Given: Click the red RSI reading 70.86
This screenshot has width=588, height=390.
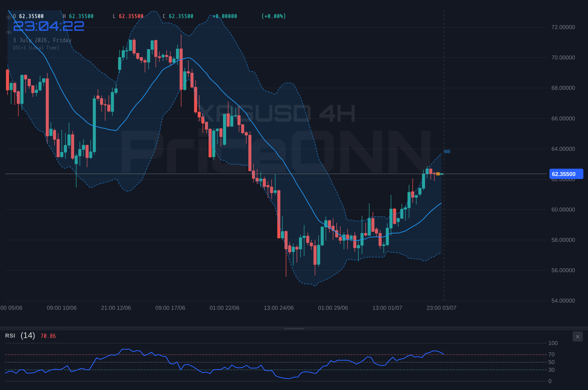Looking at the screenshot, I should tap(48, 336).
